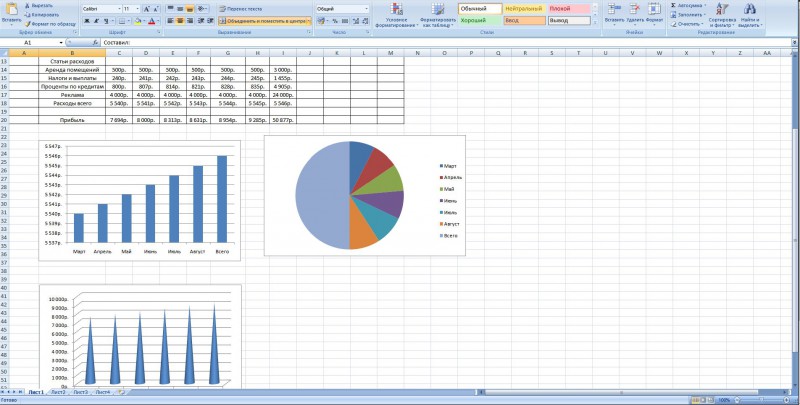Switch to the Лист4 sheet tab
This screenshot has width=800, height=405.
coord(103,392)
